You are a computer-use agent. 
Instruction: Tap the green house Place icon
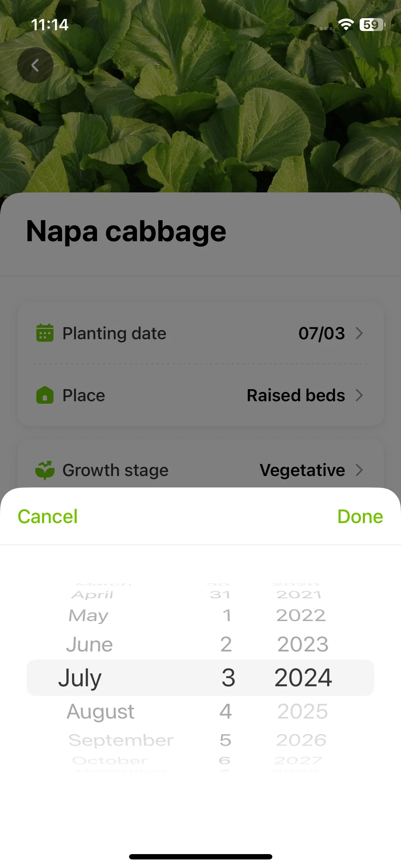click(45, 395)
